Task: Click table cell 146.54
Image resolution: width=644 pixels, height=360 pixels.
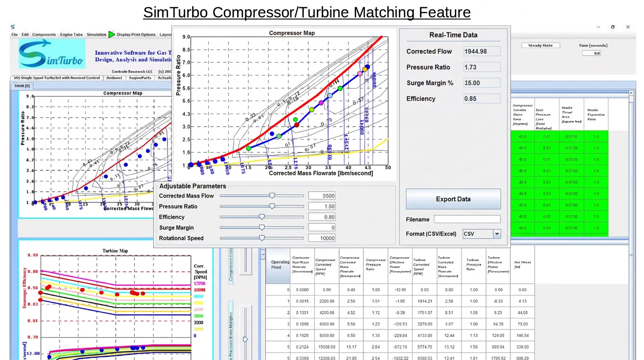Action: point(522,336)
